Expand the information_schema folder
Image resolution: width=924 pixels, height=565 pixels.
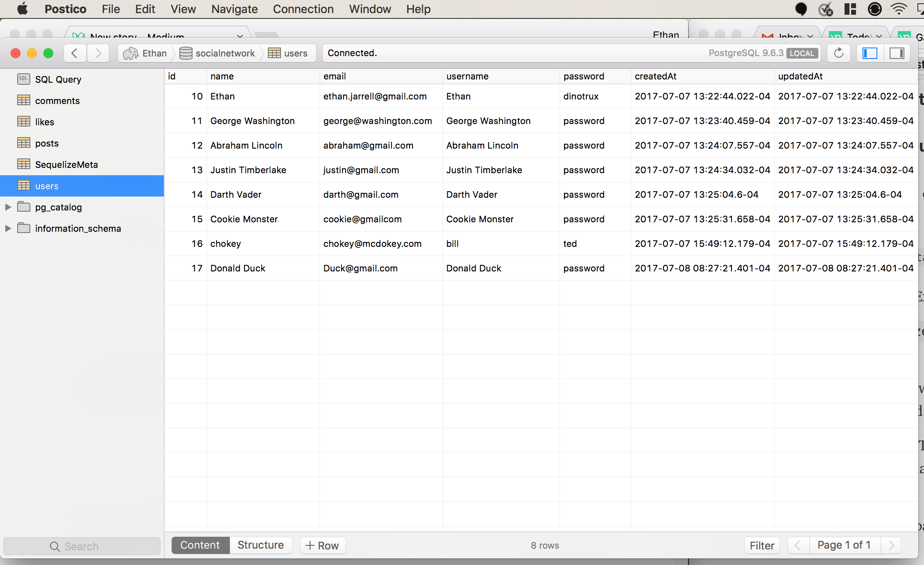[x=8, y=228]
